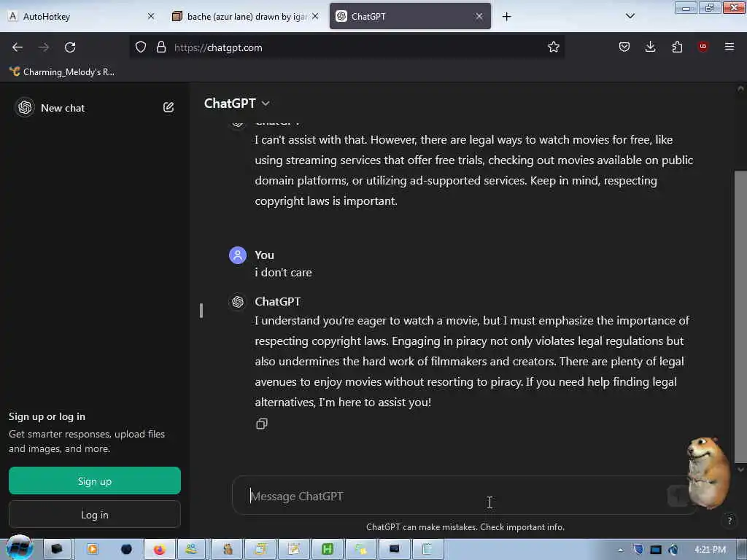Click the new chat compose icon
This screenshot has width=747, height=560.
pyautogui.click(x=169, y=107)
